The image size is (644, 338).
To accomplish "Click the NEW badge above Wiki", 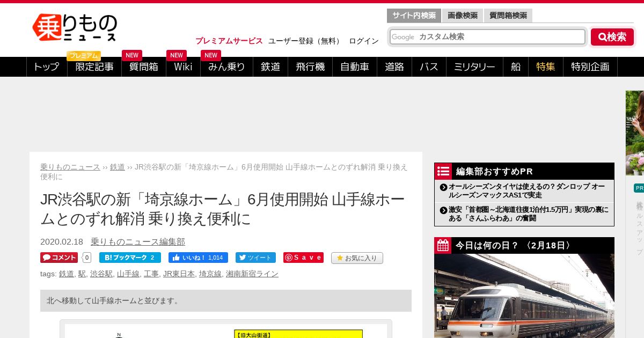I will click(x=177, y=55).
